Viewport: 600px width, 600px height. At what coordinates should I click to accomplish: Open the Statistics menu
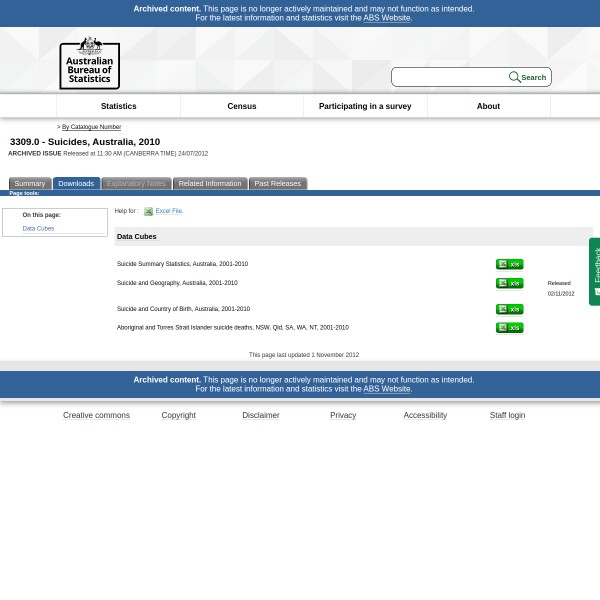(x=118, y=106)
